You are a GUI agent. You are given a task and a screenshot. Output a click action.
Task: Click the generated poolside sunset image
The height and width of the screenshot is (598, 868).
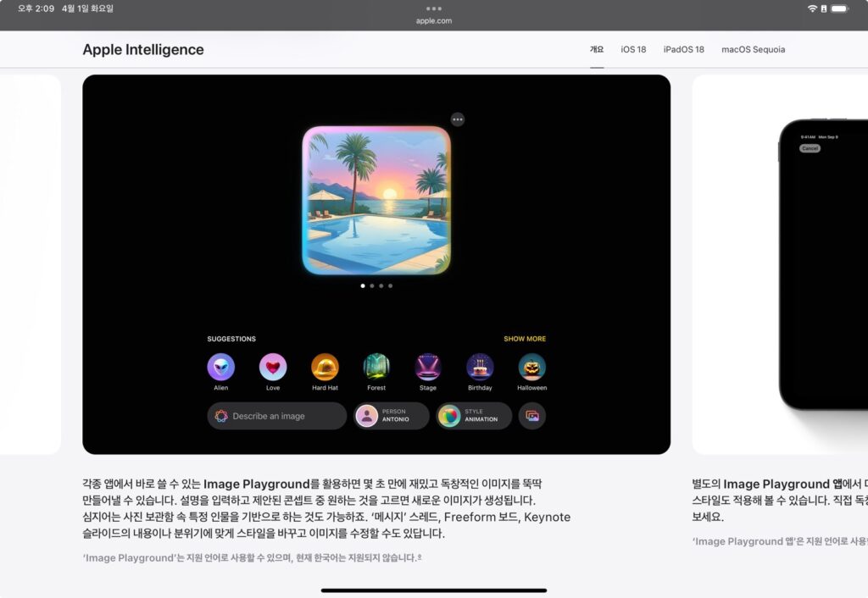[x=376, y=200]
